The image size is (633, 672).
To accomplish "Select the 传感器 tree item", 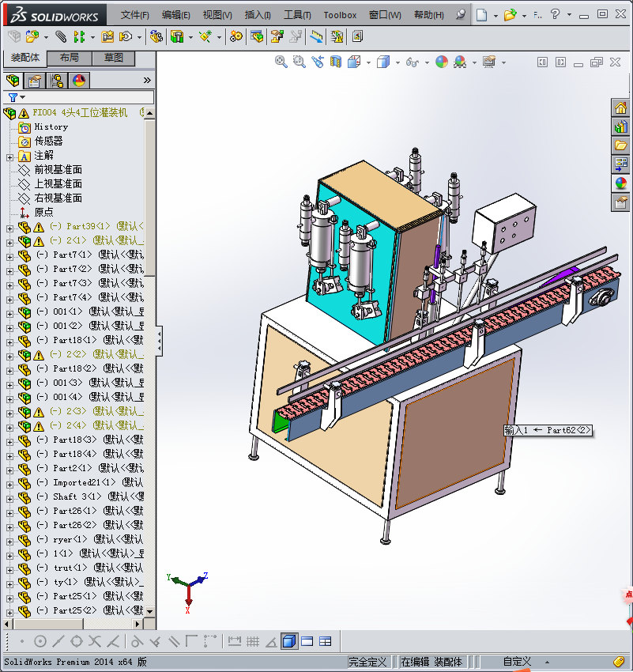I will click(48, 141).
